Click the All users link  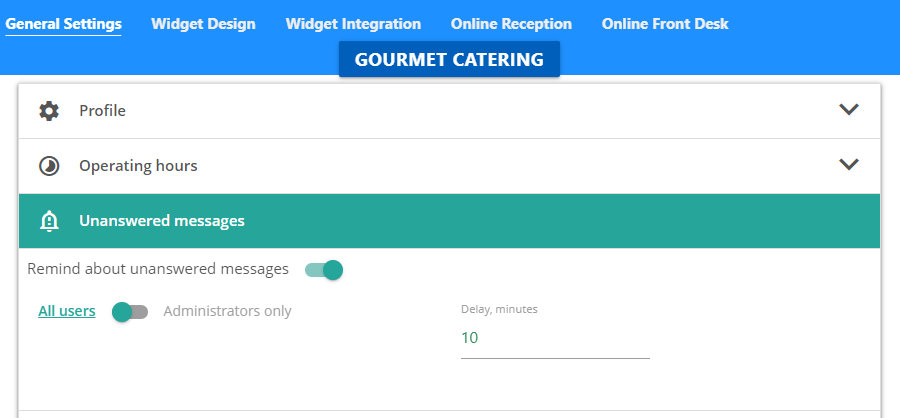click(67, 311)
